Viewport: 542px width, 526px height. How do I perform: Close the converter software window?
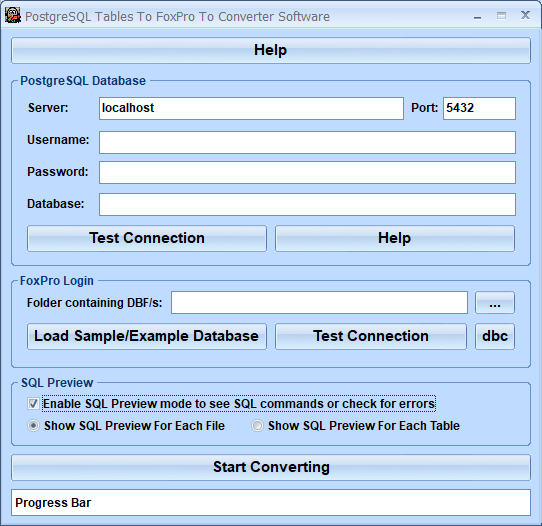coord(525,15)
